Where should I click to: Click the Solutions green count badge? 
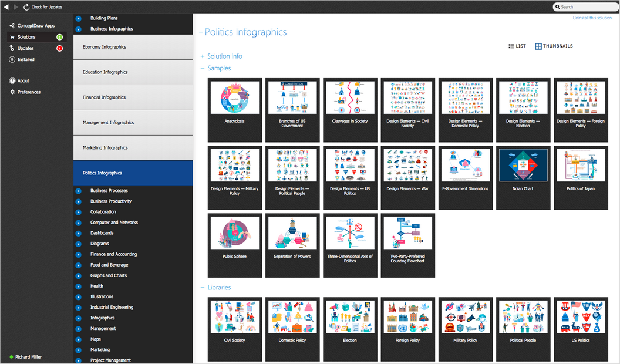tap(60, 37)
